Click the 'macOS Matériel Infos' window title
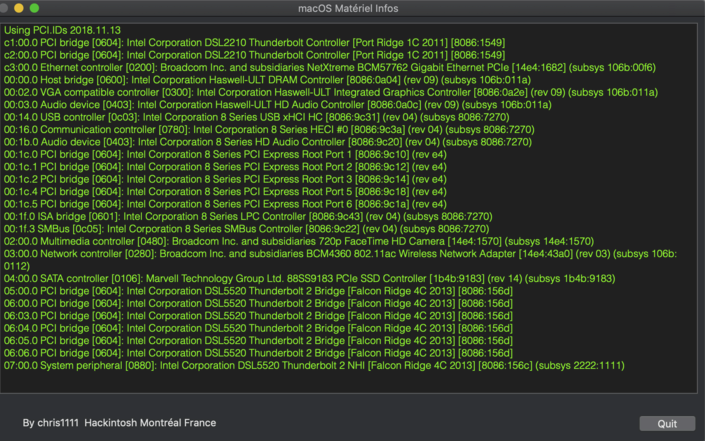 click(348, 8)
